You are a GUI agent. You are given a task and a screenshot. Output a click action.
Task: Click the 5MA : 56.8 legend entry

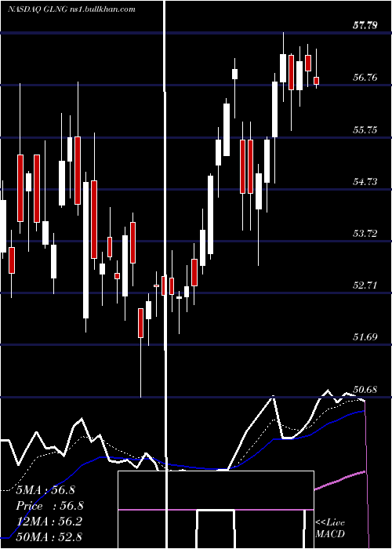[45, 490]
